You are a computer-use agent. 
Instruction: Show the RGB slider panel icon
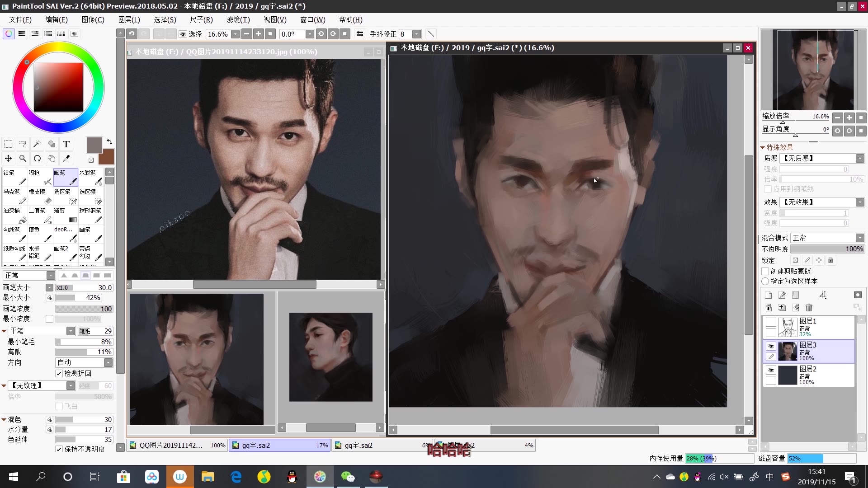tap(22, 34)
